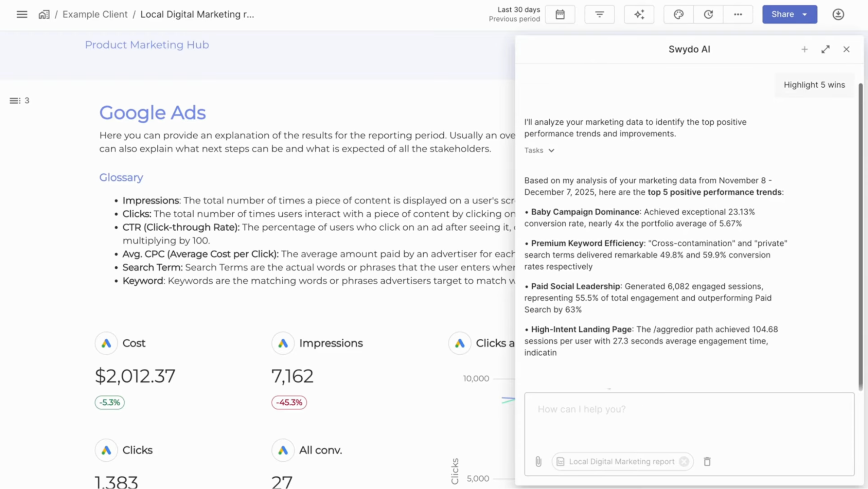Go to the home dashboard icon

[44, 14]
